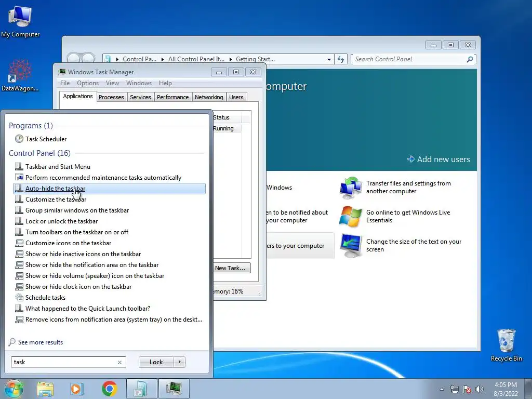
Task: Click the Windows Start orb
Action: 14,389
